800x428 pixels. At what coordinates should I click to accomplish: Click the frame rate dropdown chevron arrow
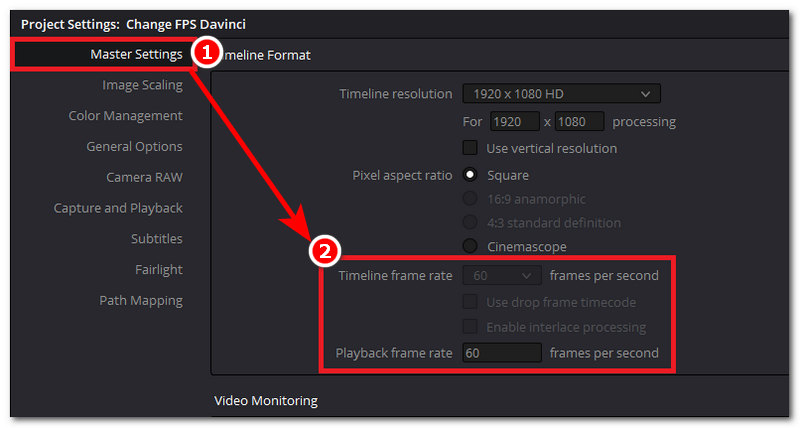[x=527, y=276]
